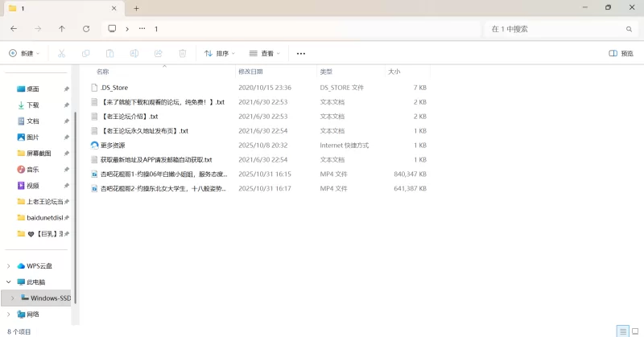Add a new tab with the plus button
644x337 pixels.
[136, 8]
